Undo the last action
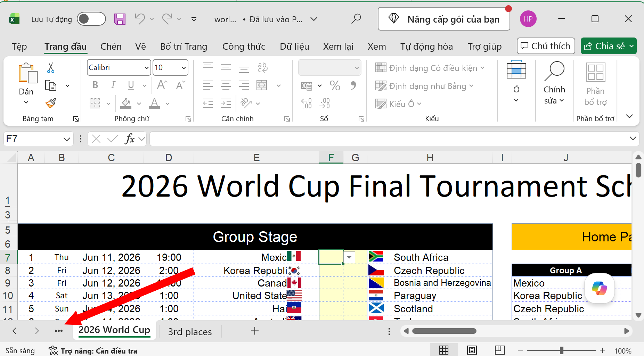Viewport: 644px width, 356px height. pos(140,19)
